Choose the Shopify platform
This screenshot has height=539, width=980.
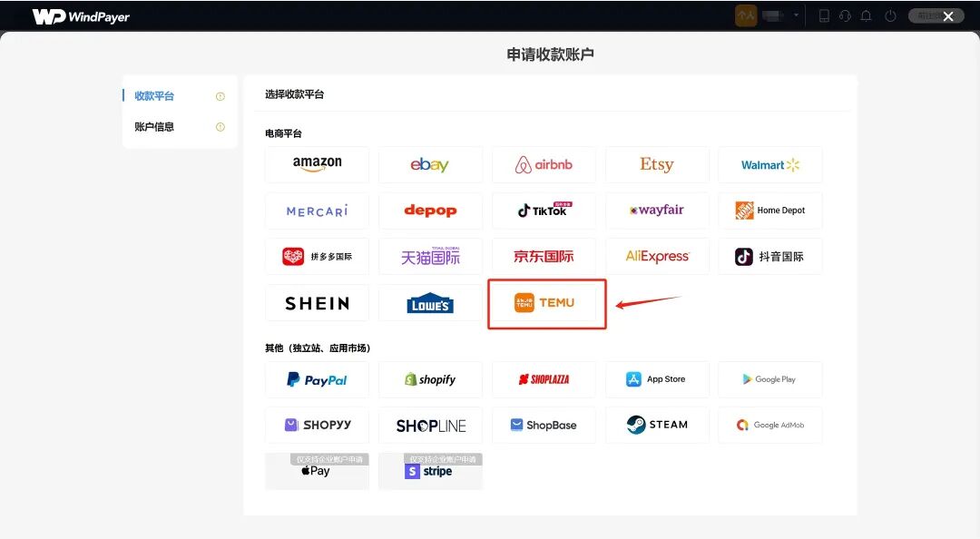click(430, 379)
